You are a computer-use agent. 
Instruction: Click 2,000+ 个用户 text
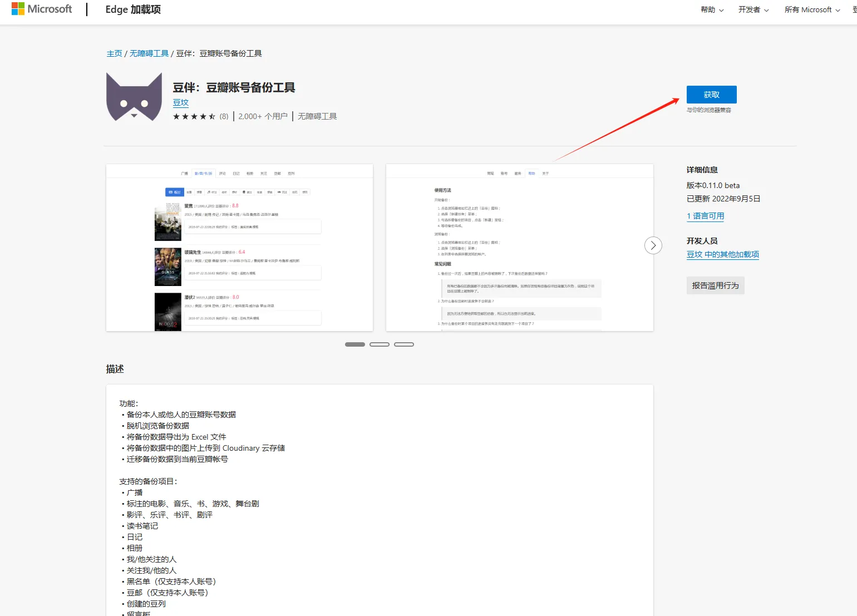point(263,116)
